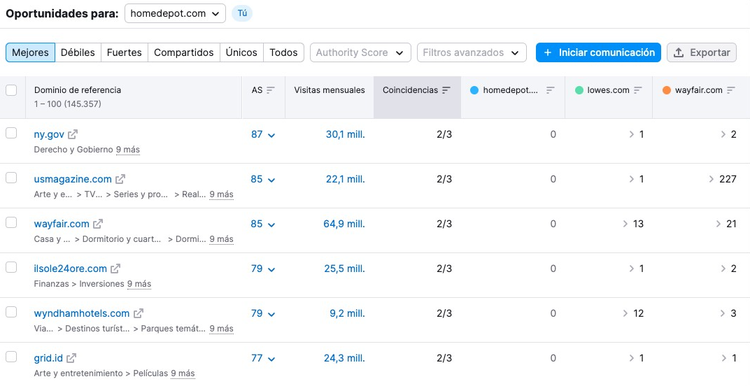Click the Iniciar comunicación button

598,53
